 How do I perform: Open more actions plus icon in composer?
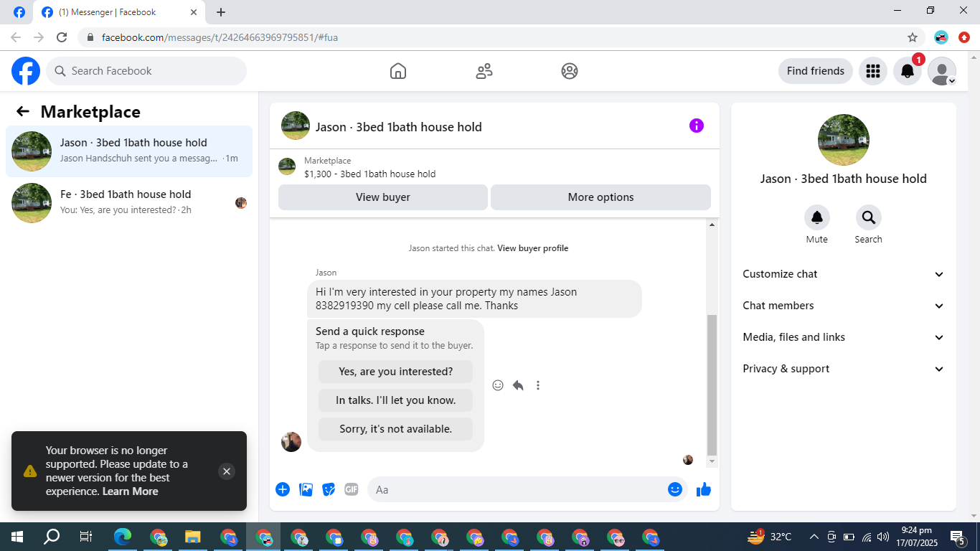coord(283,489)
